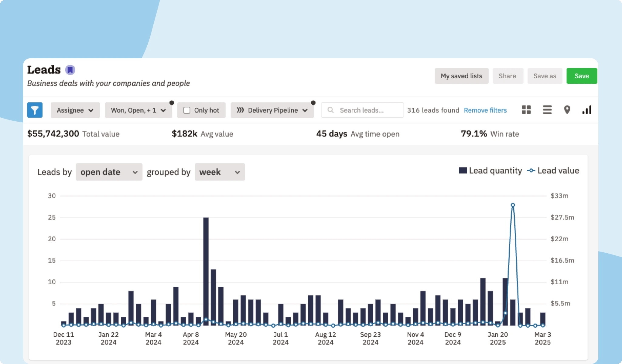
Task: Switch to list view icon
Action: [547, 110]
